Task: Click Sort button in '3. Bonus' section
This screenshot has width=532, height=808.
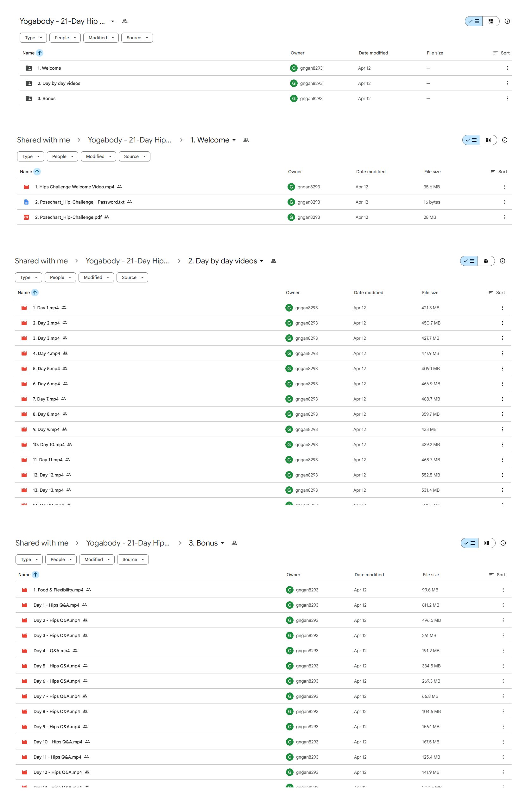Action: (497, 575)
